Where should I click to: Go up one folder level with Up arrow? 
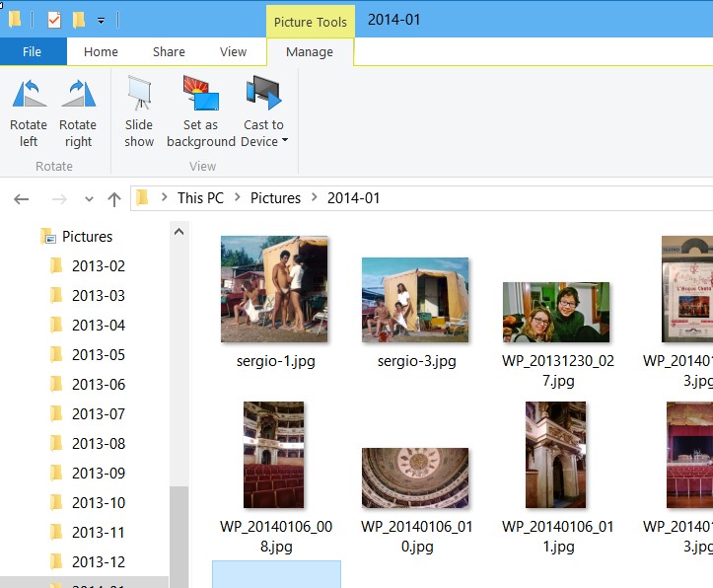(114, 198)
